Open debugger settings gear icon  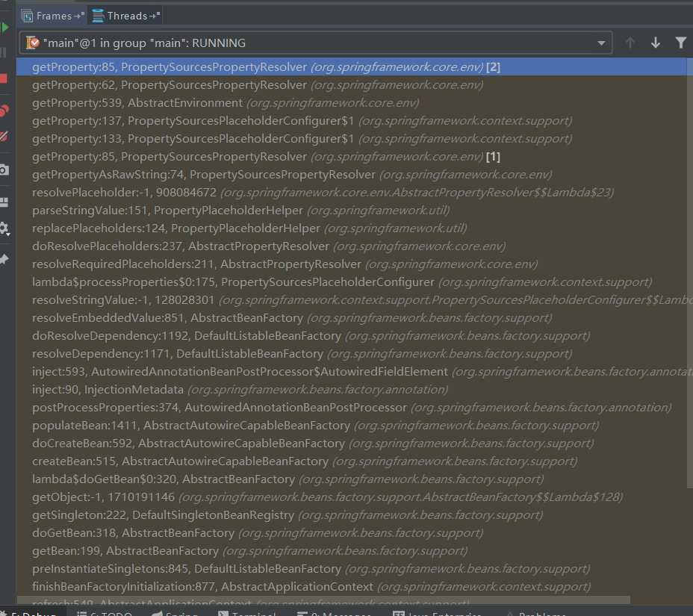[4, 228]
